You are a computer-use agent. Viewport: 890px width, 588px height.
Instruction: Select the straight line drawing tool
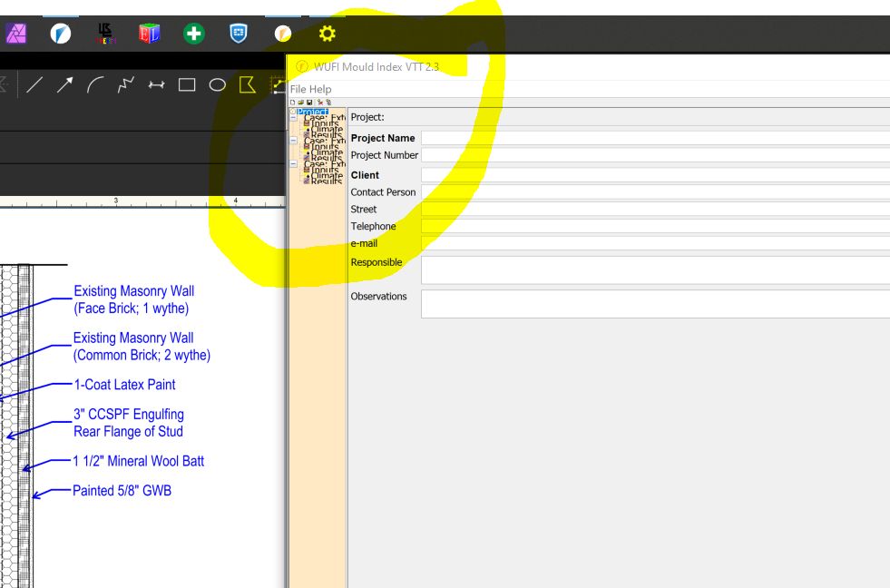tap(34, 85)
